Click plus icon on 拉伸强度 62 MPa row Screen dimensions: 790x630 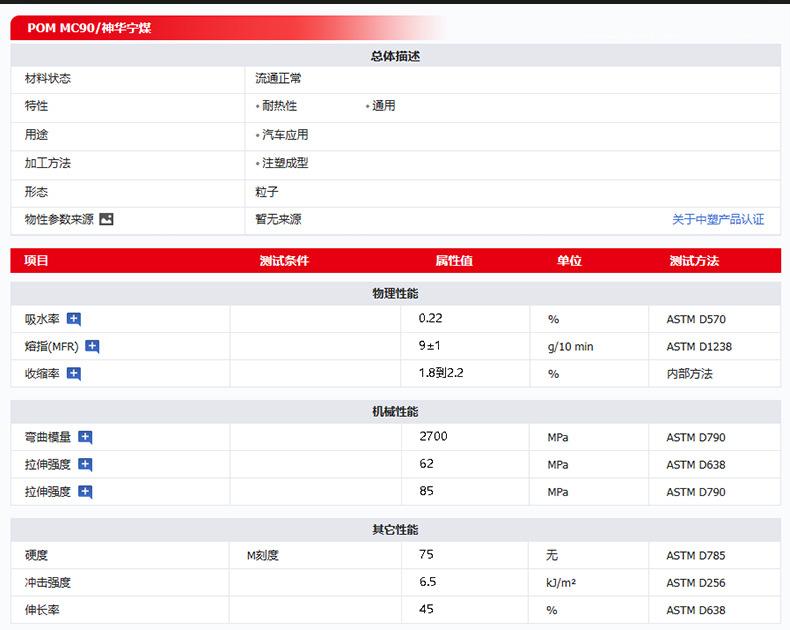coord(85,464)
